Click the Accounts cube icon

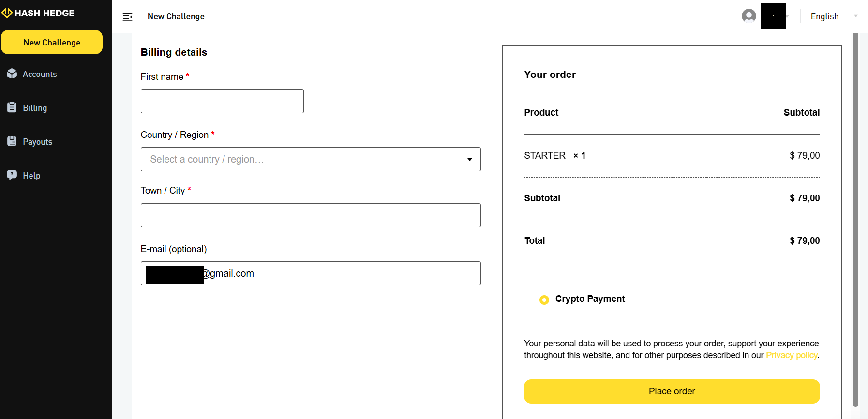tap(12, 74)
